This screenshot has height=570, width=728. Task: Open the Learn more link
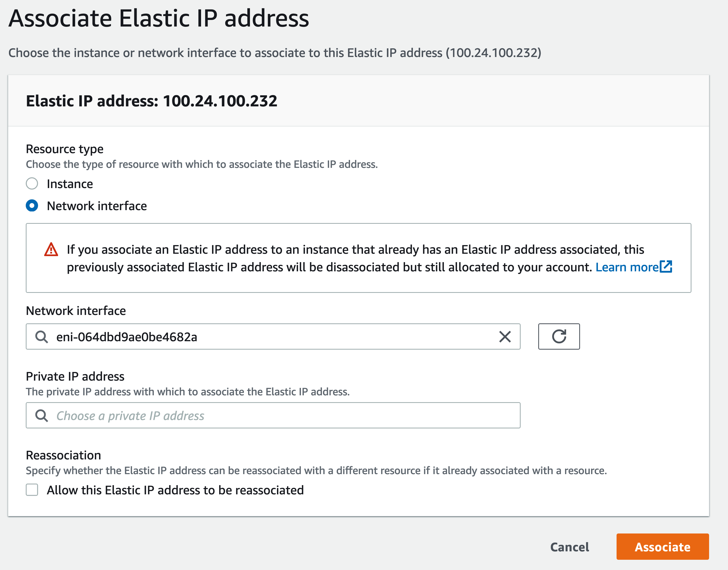click(x=627, y=267)
